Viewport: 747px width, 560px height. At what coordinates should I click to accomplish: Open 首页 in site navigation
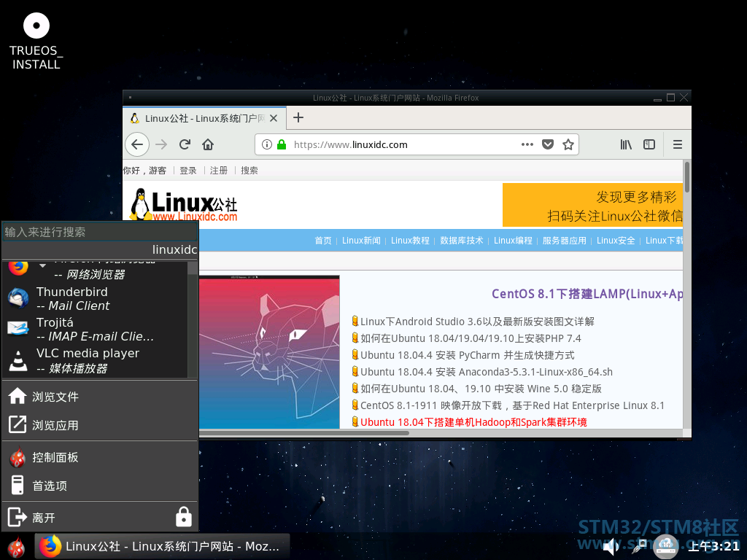pyautogui.click(x=323, y=241)
